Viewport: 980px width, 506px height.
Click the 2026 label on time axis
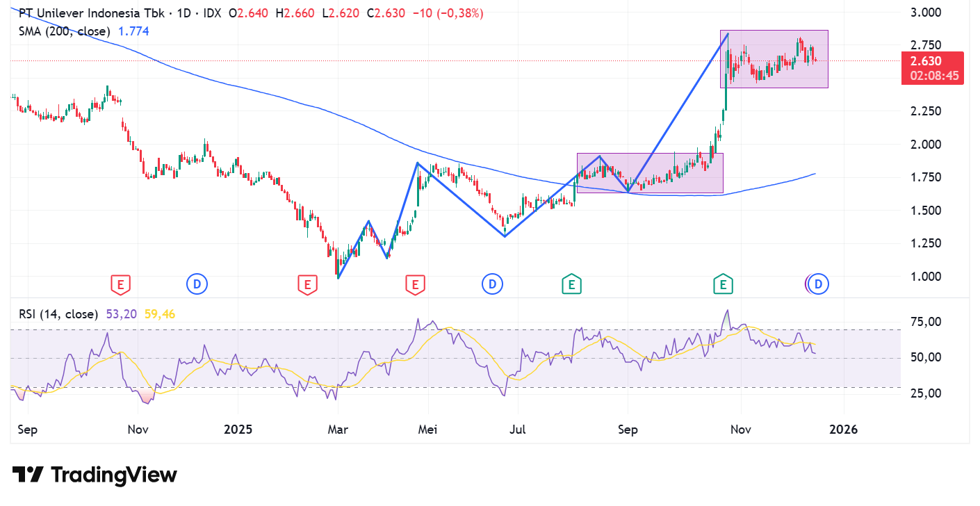[843, 430]
